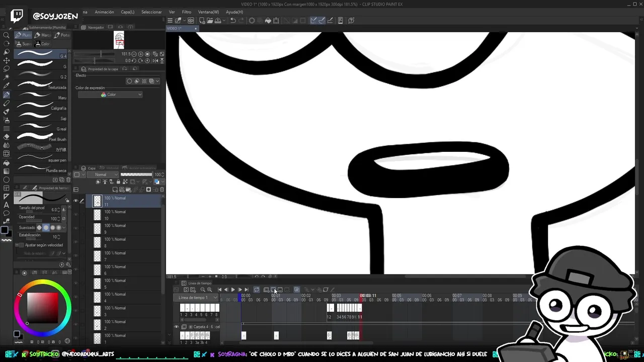Switch to the Marcador sub tool group tab
The image size is (644, 362).
(x=43, y=35)
